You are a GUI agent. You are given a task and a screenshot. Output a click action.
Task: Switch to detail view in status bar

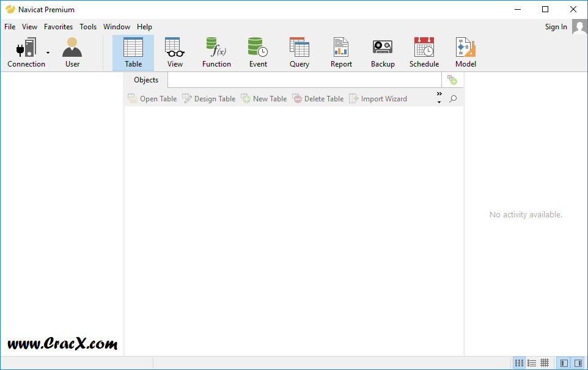(532, 363)
